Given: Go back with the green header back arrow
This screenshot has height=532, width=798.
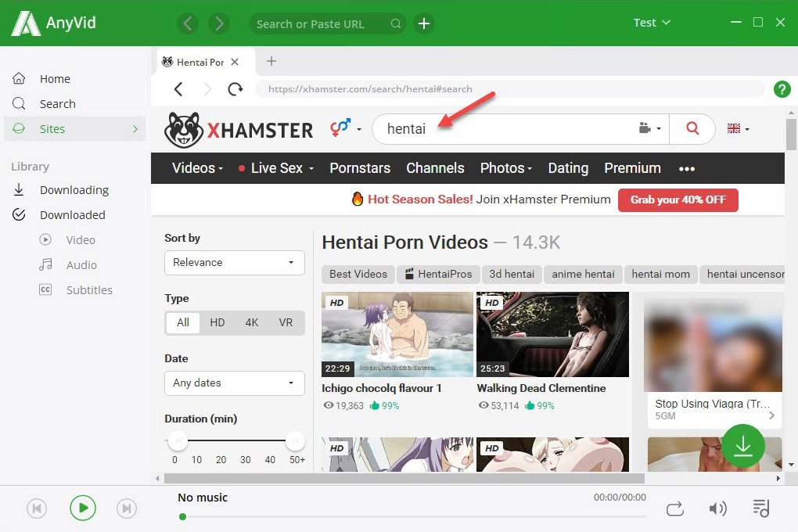Looking at the screenshot, I should pos(188,23).
